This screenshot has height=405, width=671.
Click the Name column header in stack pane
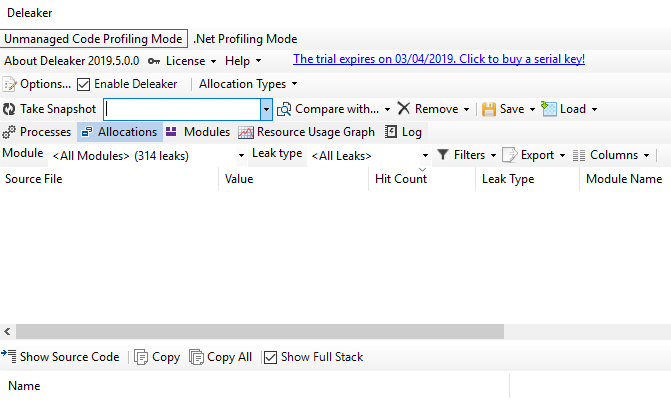[x=255, y=386]
